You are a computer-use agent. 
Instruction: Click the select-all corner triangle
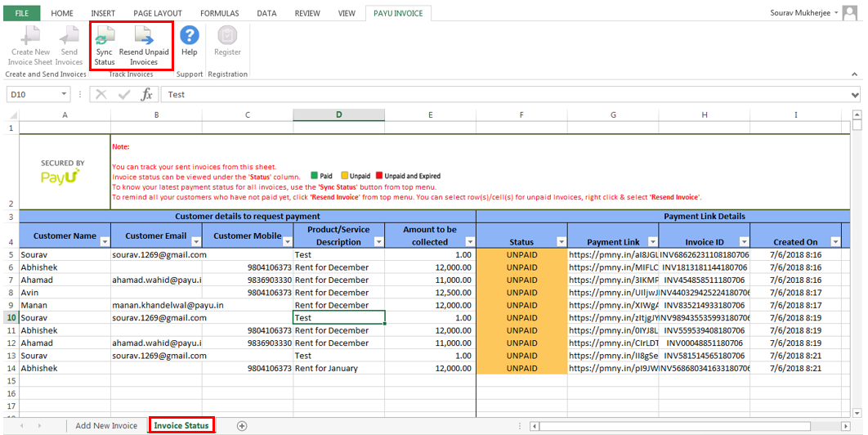coord(12,115)
